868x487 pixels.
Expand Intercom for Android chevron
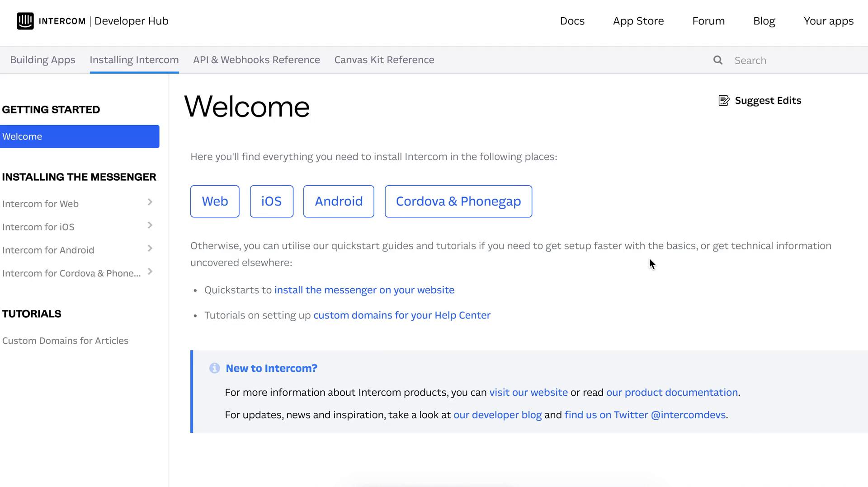pos(150,248)
